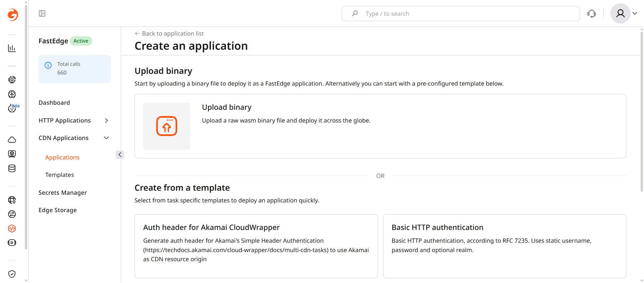Open the statistics bar chart icon

click(x=12, y=48)
